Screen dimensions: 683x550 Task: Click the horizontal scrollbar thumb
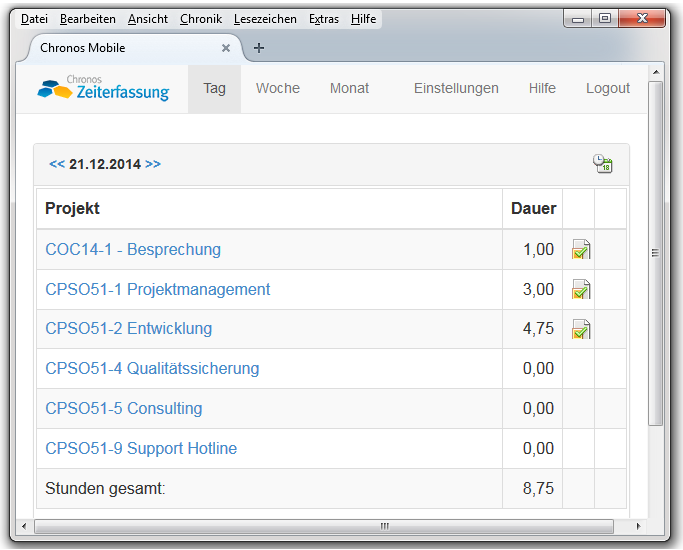(325, 526)
